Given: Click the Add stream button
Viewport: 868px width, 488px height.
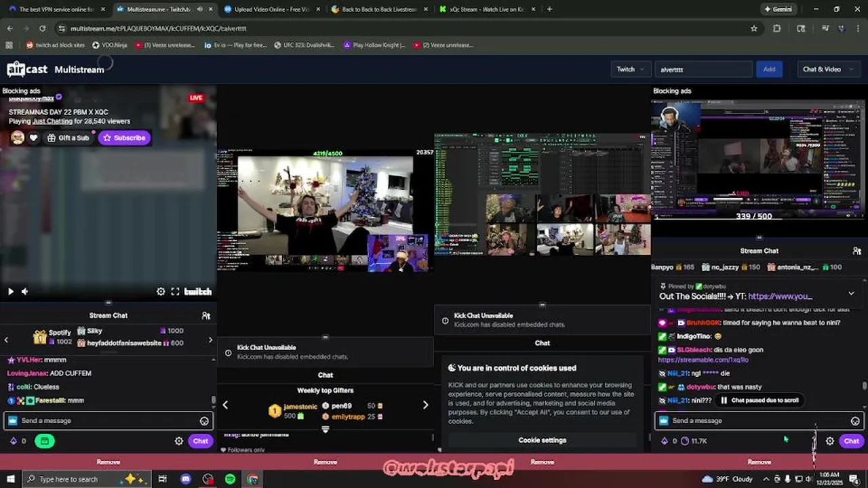Looking at the screenshot, I should click(769, 69).
